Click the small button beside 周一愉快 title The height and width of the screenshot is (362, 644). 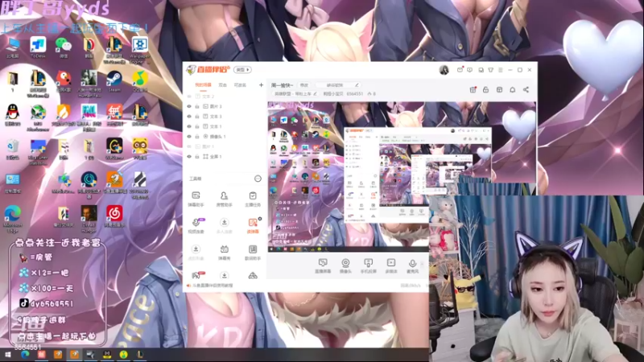click(x=304, y=85)
